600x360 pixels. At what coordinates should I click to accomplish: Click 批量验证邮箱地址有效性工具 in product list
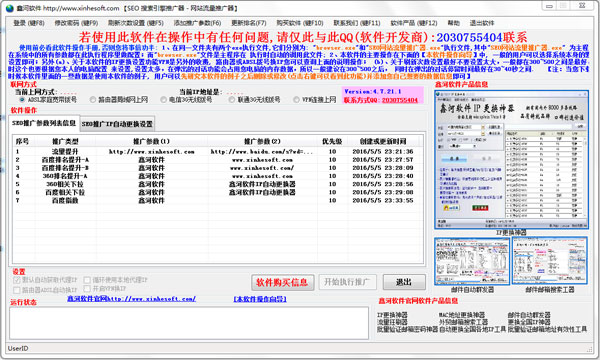point(548,329)
